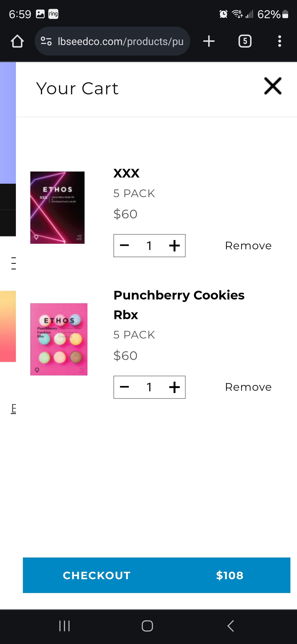Open the XXX Ethos product thumbnail
Screen dimensions: 297x644
pyautogui.click(x=58, y=207)
